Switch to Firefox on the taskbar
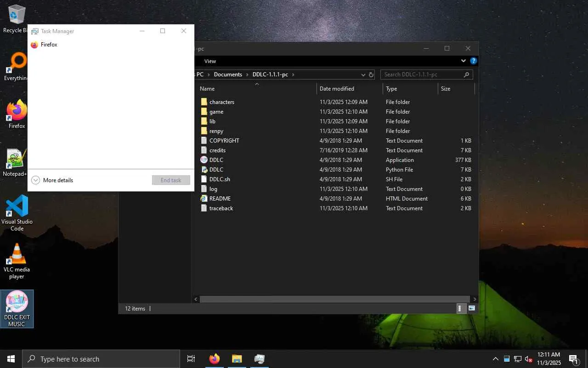Viewport: 588px width, 368px height. (215, 359)
